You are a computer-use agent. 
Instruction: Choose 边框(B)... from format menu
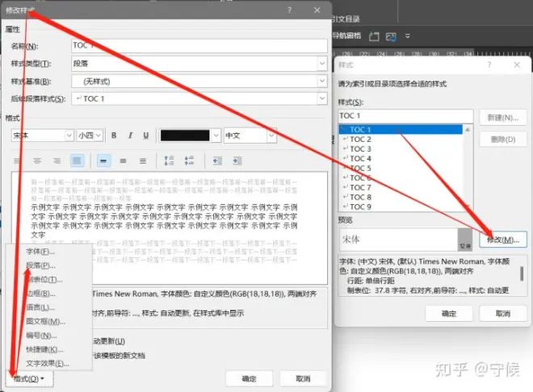pyautogui.click(x=41, y=294)
